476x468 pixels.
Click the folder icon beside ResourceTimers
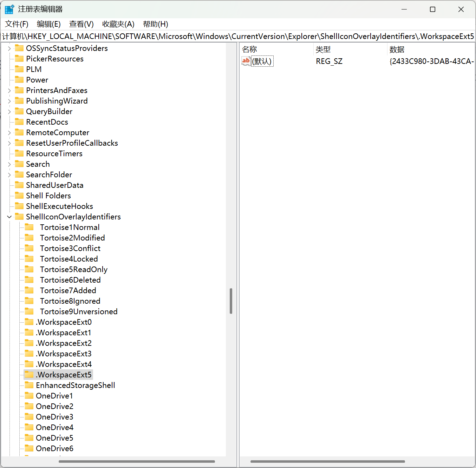click(19, 153)
